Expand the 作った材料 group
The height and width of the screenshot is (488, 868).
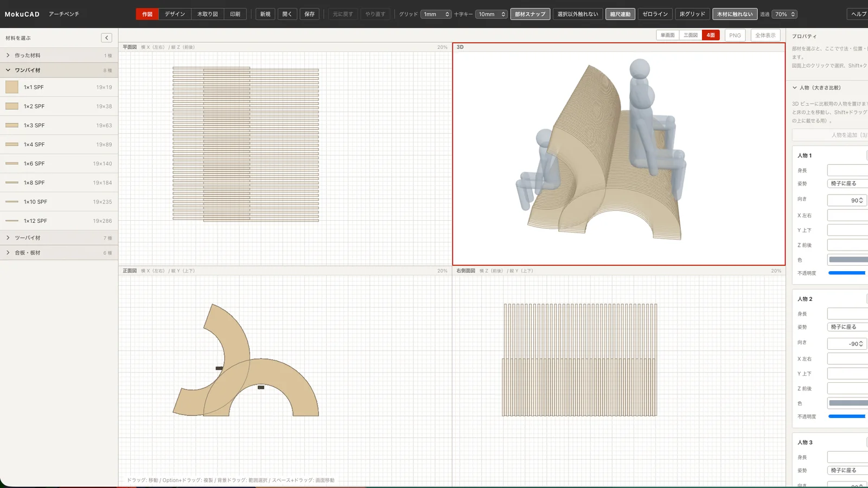[59, 55]
